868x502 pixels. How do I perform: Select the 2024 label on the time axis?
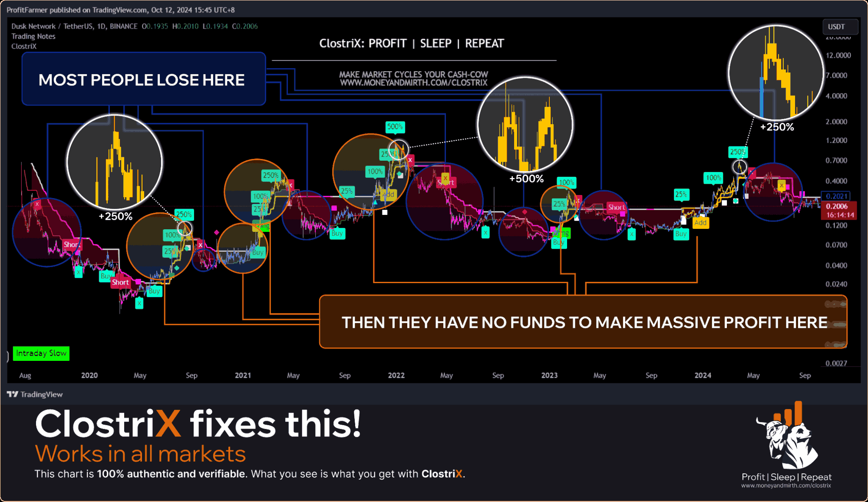coord(703,375)
